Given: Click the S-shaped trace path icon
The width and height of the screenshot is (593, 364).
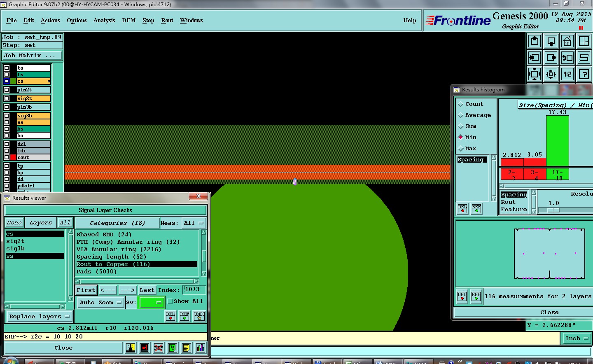Looking at the screenshot, I should [584, 58].
